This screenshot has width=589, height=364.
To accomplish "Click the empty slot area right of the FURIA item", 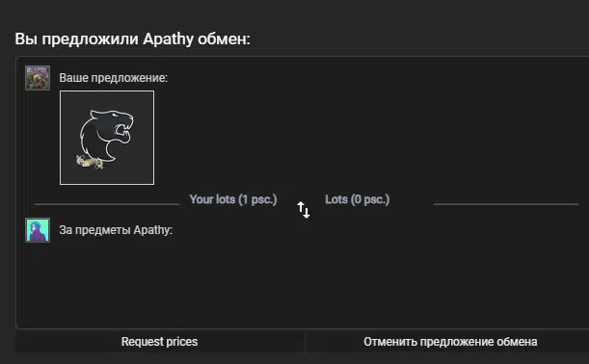I will click(x=368, y=138).
